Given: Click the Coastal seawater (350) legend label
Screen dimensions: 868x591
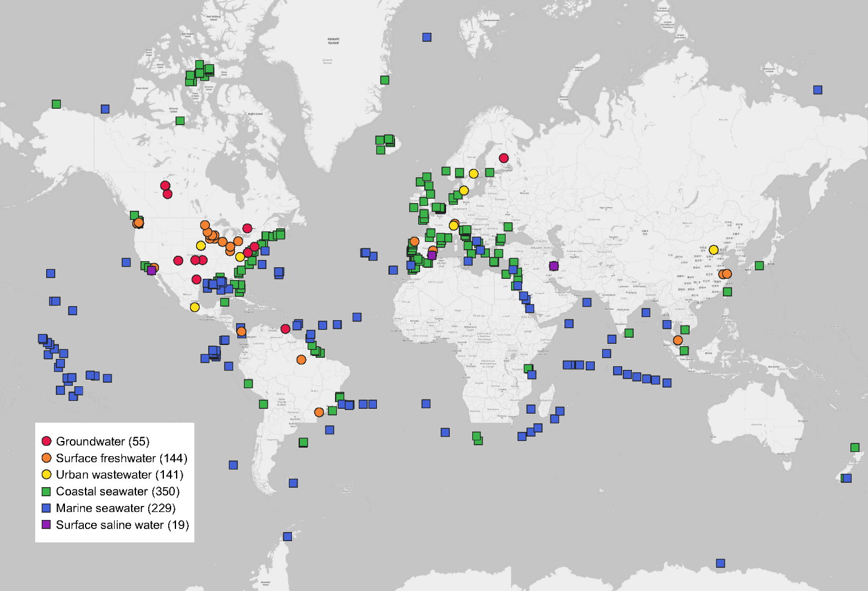Looking at the screenshot, I should pyautogui.click(x=117, y=491).
